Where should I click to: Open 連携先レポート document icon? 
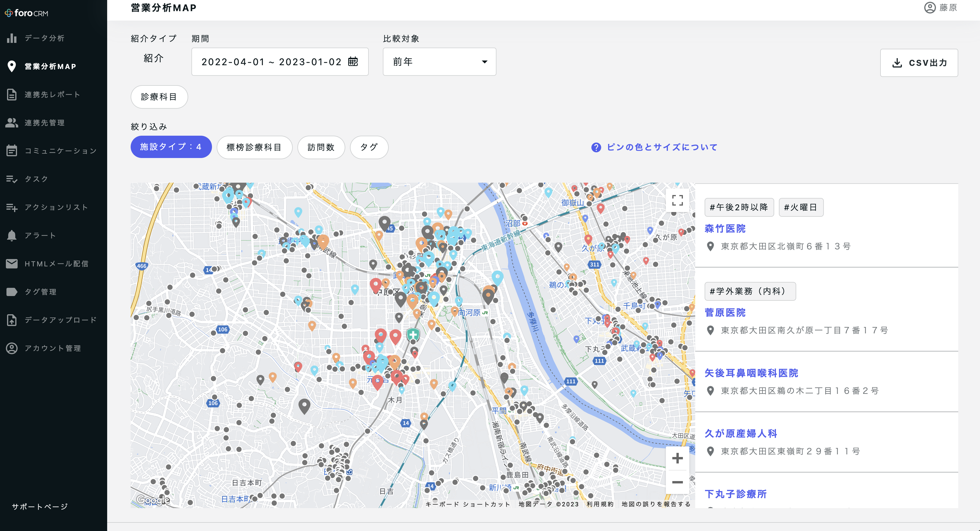12,94
